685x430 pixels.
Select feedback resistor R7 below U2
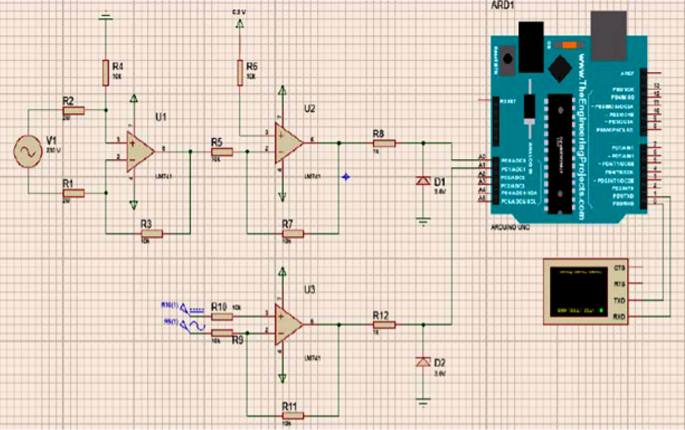pyautogui.click(x=293, y=234)
